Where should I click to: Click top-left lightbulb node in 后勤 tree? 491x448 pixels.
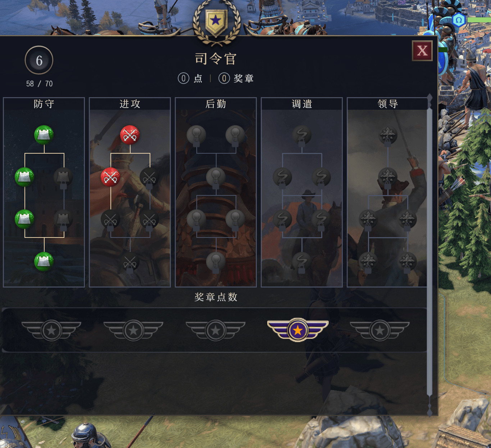[x=196, y=135]
